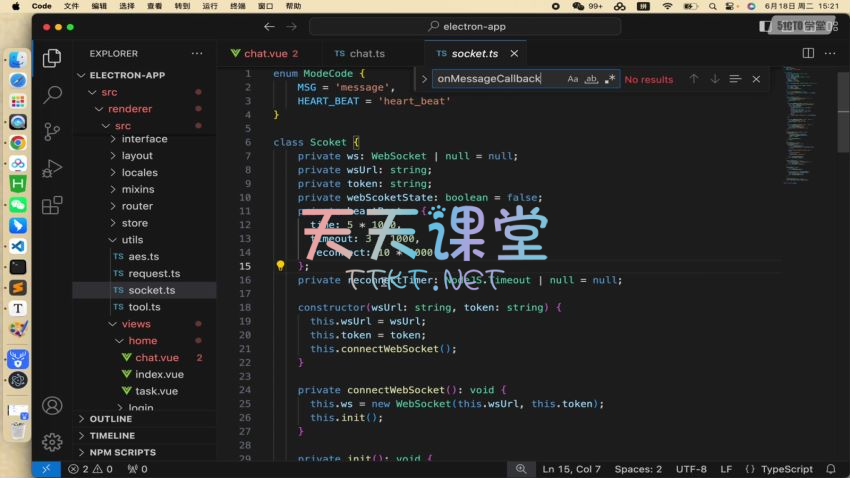Toggle Match Whole Word in find widget
Screen dimensions: 850x478
[591, 79]
